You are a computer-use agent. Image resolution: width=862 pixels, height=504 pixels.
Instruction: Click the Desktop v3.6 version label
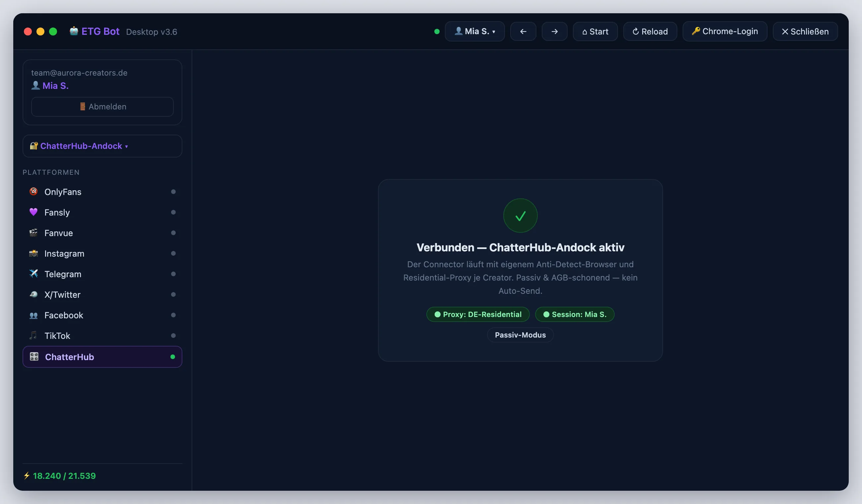point(152,32)
